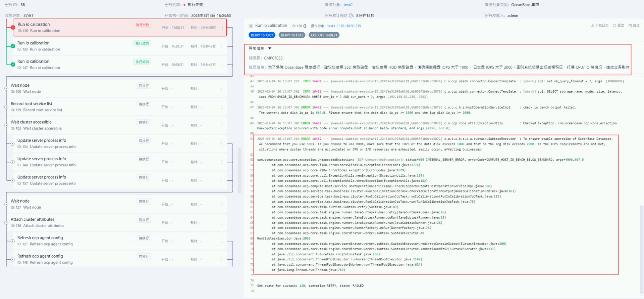
Task: Click the red failed icon on subtask 120
Action: click(13, 28)
